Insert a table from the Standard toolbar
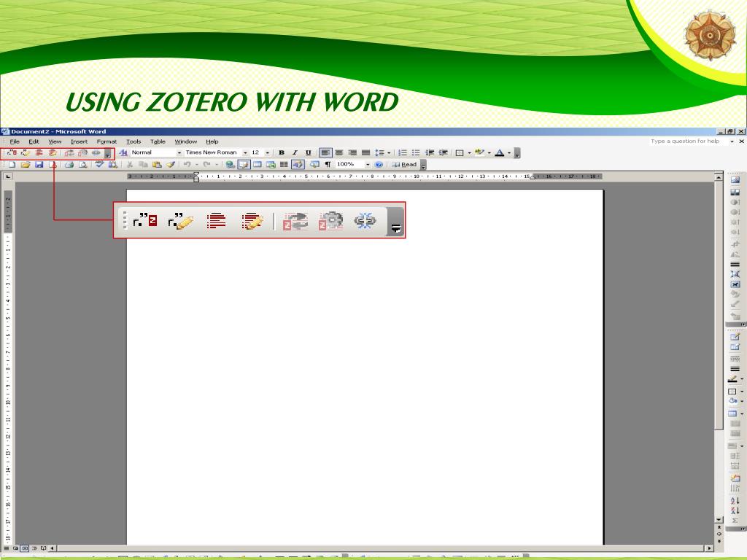The width and height of the screenshot is (747, 560). [258, 165]
